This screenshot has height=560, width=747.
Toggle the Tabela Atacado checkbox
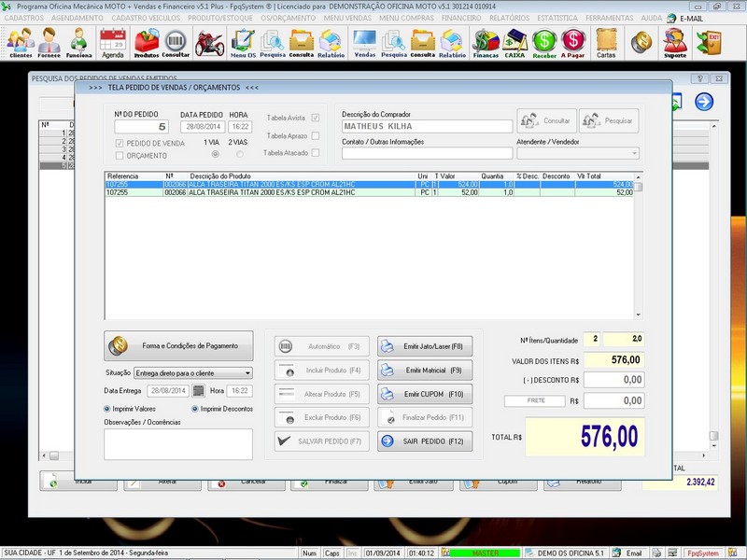(316, 153)
